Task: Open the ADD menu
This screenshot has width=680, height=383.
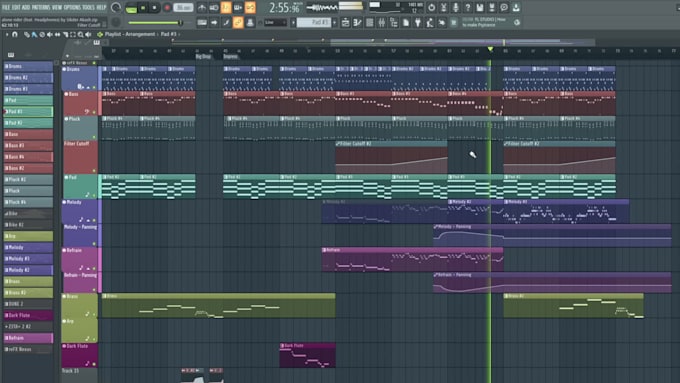Action: (x=26, y=7)
